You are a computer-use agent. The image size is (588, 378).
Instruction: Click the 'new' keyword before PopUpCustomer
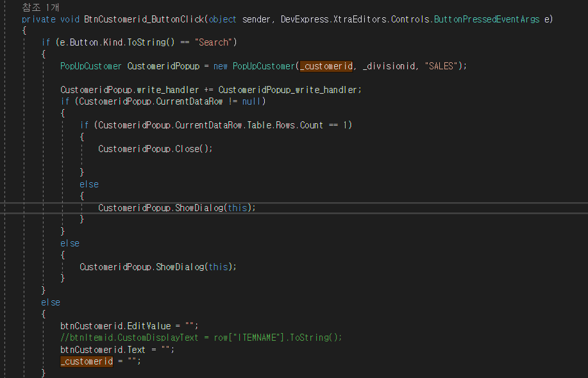(x=221, y=66)
